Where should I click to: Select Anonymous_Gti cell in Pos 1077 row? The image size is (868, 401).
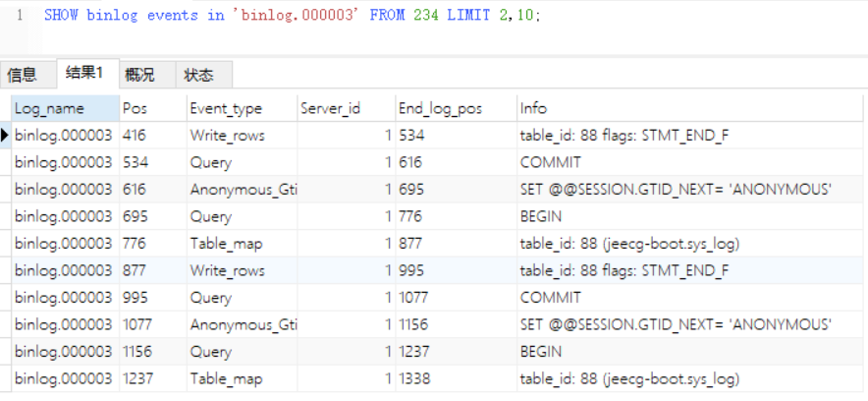(242, 324)
